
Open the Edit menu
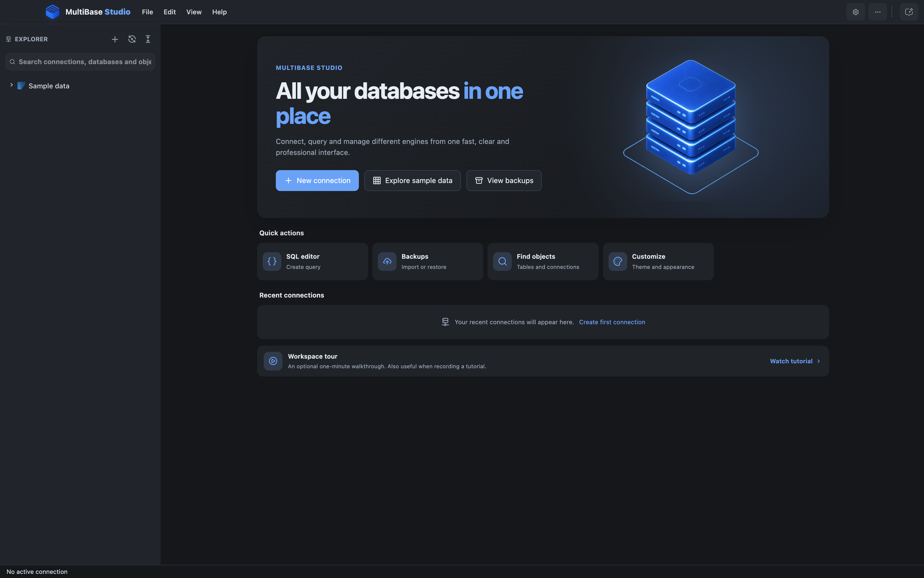169,12
